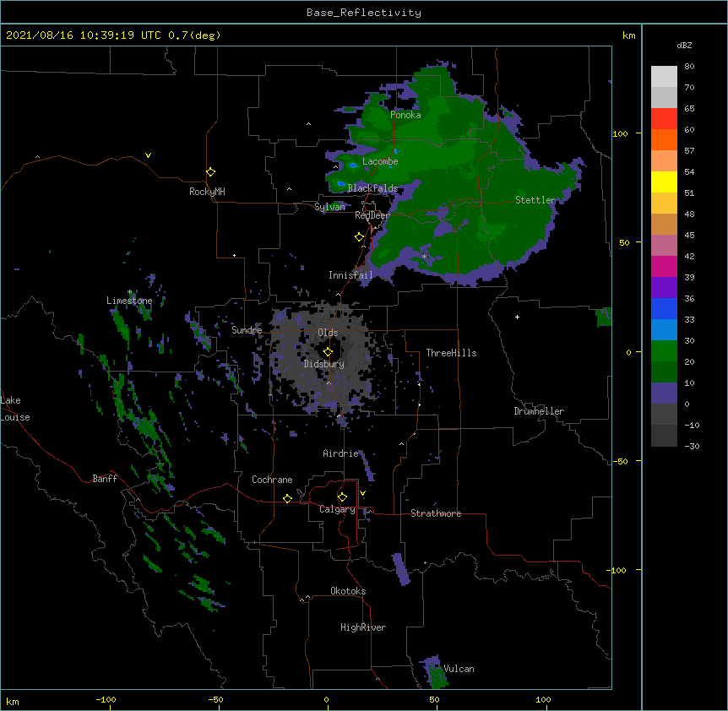The width and height of the screenshot is (728, 711).
Task: Click the -30 value on the dBZ scale
Action: pos(692,446)
